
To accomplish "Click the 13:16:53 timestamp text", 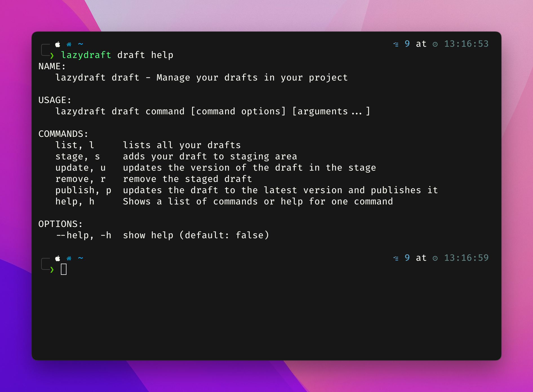I will [x=466, y=44].
